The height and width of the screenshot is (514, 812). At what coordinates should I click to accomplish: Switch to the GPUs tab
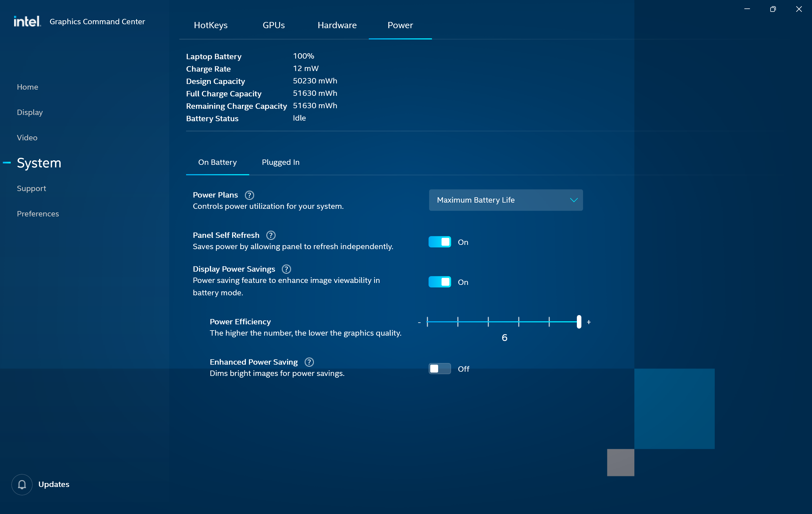(x=273, y=25)
